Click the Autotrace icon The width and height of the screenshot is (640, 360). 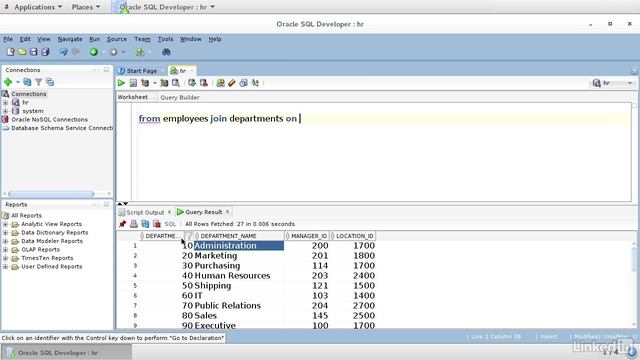(x=164, y=83)
